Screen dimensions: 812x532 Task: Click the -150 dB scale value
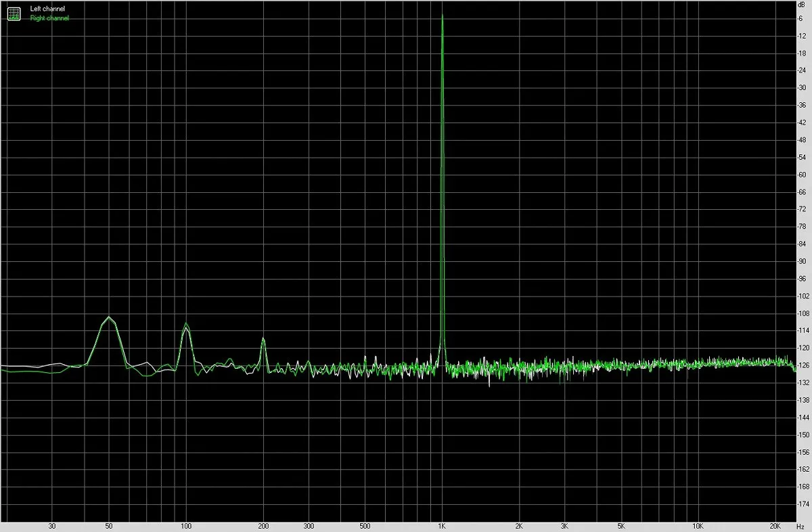point(804,435)
